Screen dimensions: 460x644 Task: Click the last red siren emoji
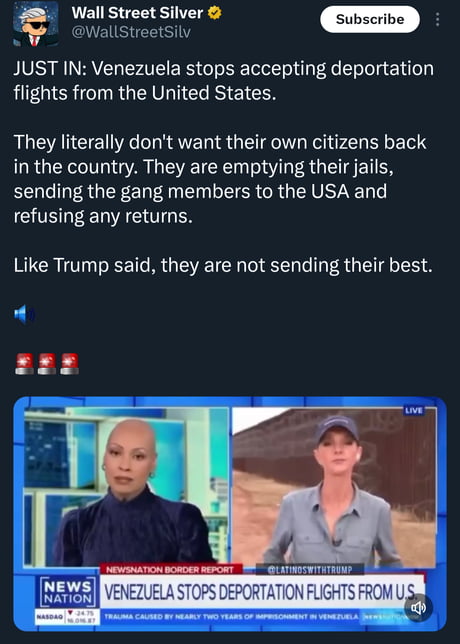click(x=69, y=364)
